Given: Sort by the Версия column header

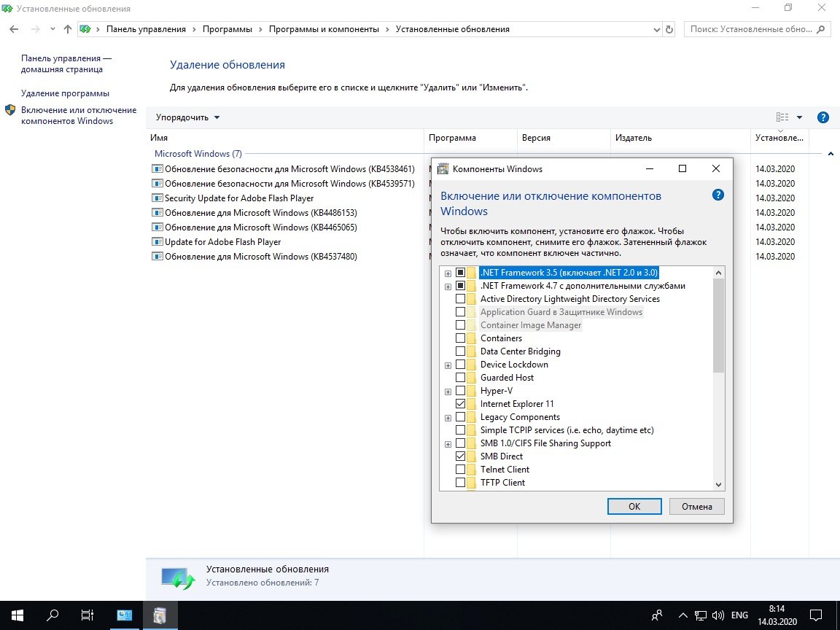Looking at the screenshot, I should click(x=564, y=138).
